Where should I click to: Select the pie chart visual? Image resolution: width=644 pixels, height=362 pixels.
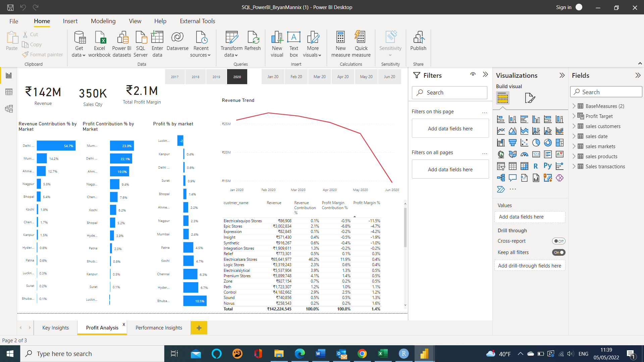[536, 143]
